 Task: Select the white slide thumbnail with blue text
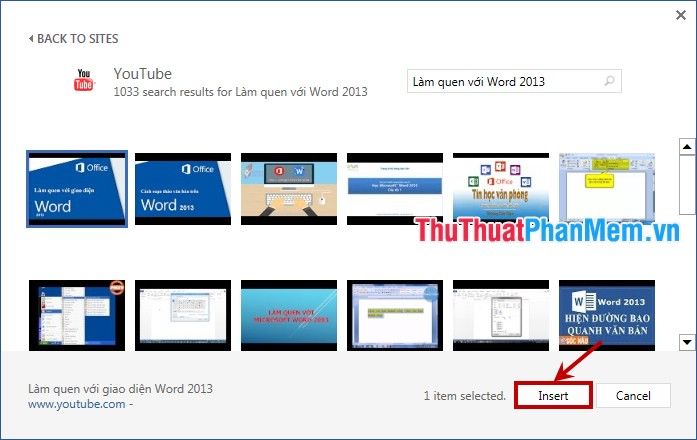[395, 188]
